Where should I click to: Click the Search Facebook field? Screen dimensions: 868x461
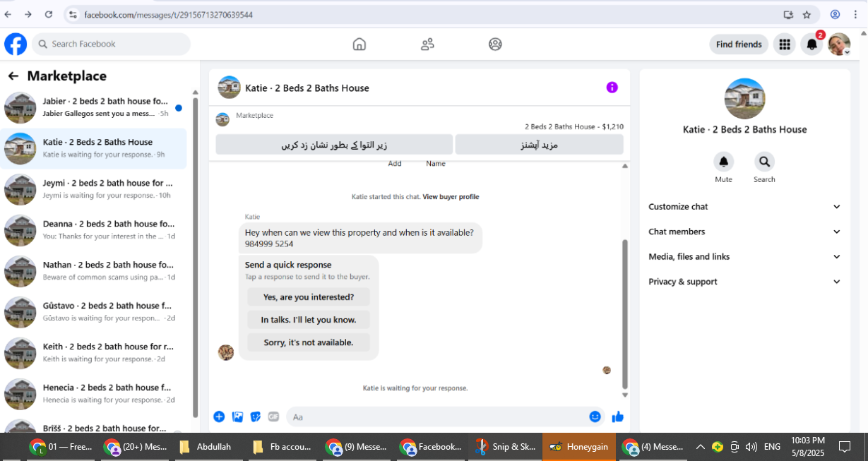(x=111, y=44)
